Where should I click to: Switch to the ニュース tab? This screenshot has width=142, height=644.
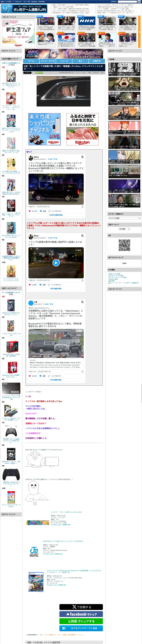pos(64,61)
